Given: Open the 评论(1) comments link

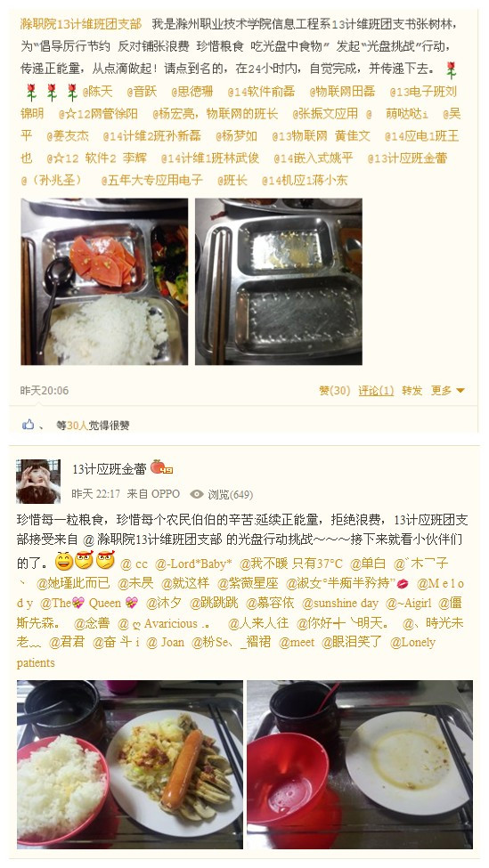Looking at the screenshot, I should pos(376,391).
